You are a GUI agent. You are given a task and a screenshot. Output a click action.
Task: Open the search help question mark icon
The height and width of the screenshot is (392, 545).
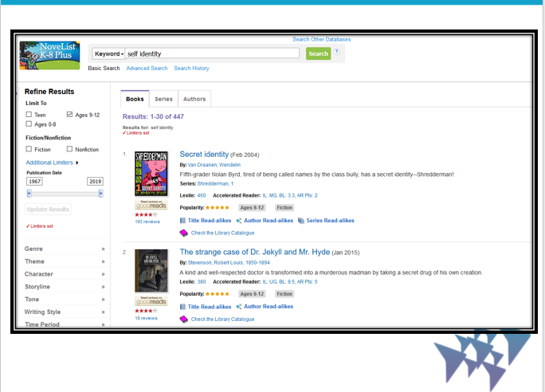[x=336, y=52]
